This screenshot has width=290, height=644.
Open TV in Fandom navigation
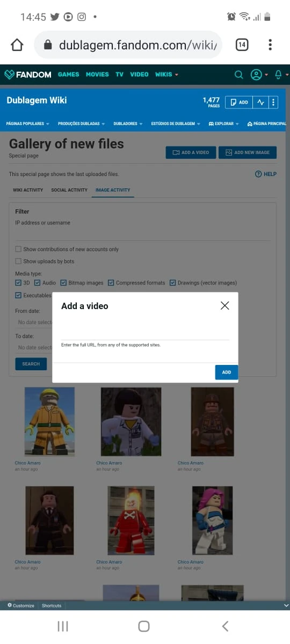119,75
